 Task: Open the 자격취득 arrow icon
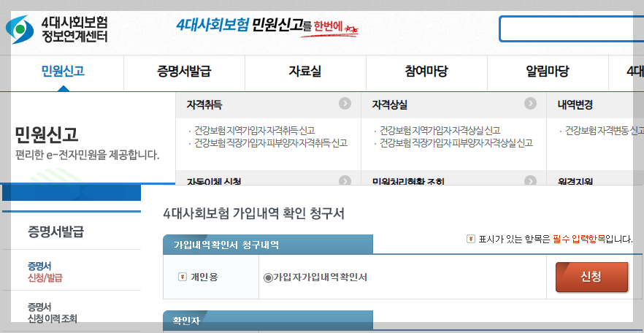(345, 104)
